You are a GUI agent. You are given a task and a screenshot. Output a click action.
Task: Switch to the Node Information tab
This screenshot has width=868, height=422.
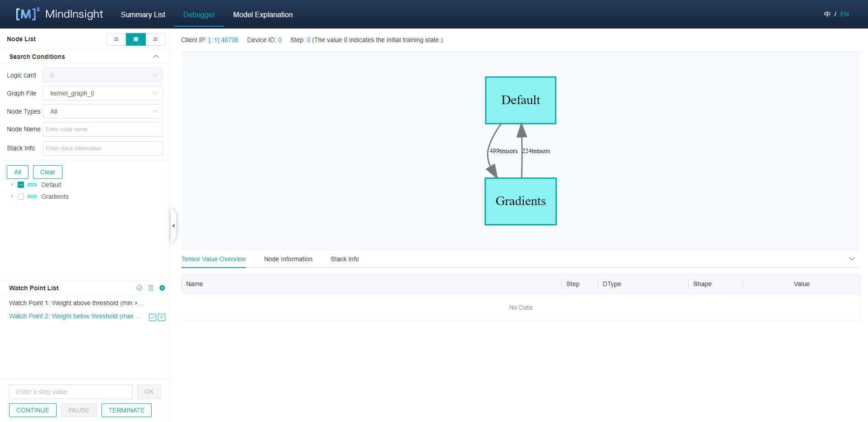[288, 259]
